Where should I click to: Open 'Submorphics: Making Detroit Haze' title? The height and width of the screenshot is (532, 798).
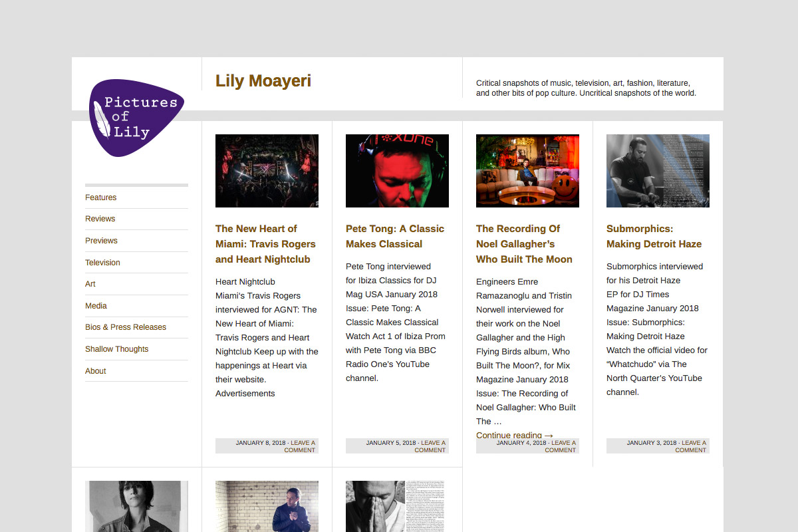(653, 236)
